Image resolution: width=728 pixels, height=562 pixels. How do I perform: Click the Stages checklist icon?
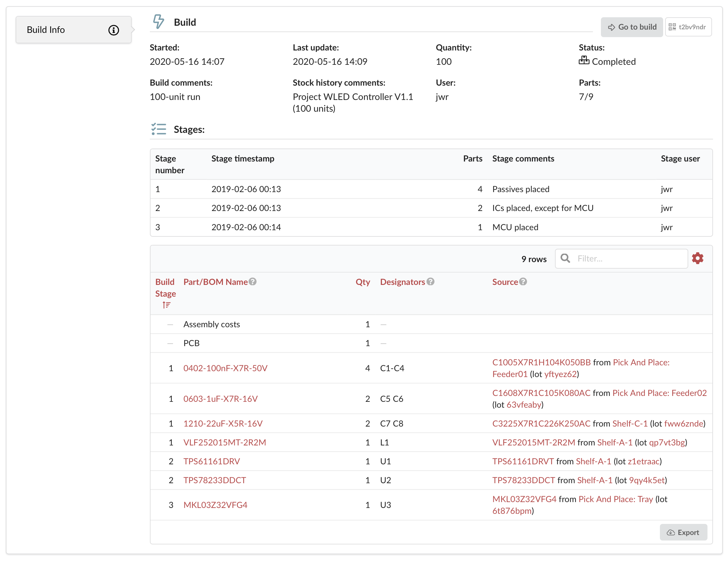[x=158, y=129]
